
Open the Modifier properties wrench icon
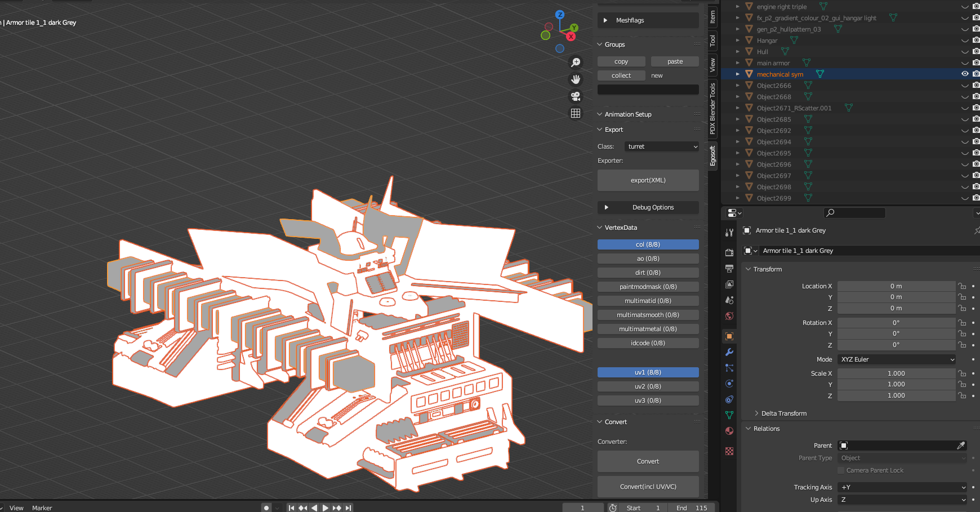coord(729,352)
